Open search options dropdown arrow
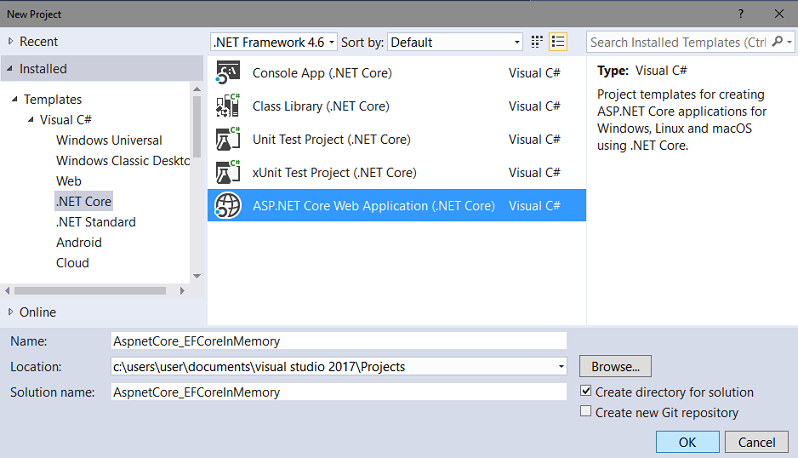798x458 pixels. click(789, 42)
